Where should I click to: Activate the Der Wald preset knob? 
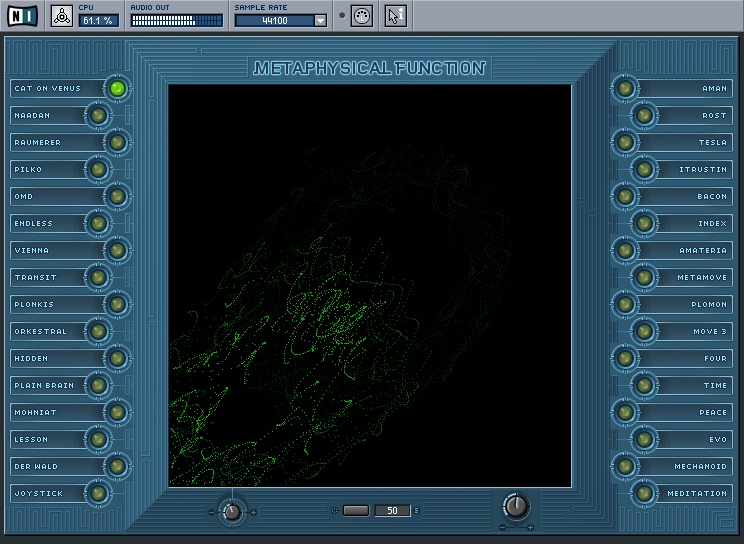click(x=117, y=467)
